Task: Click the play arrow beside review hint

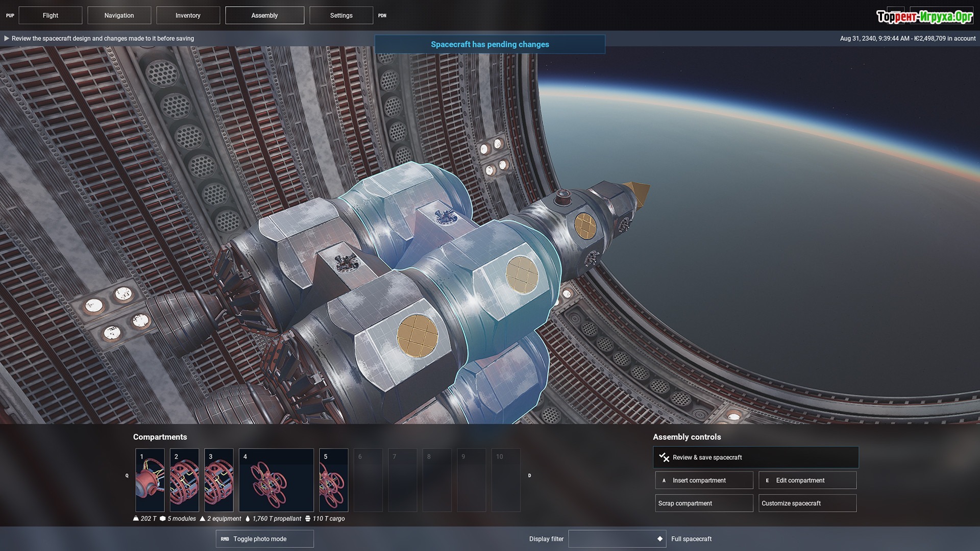Action: pyautogui.click(x=7, y=38)
